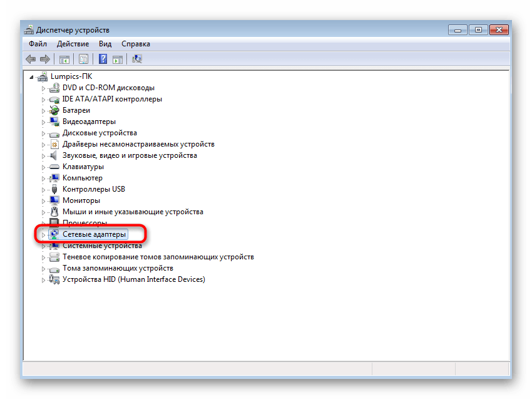
Task: Open the Вид menu
Action: tap(105, 44)
